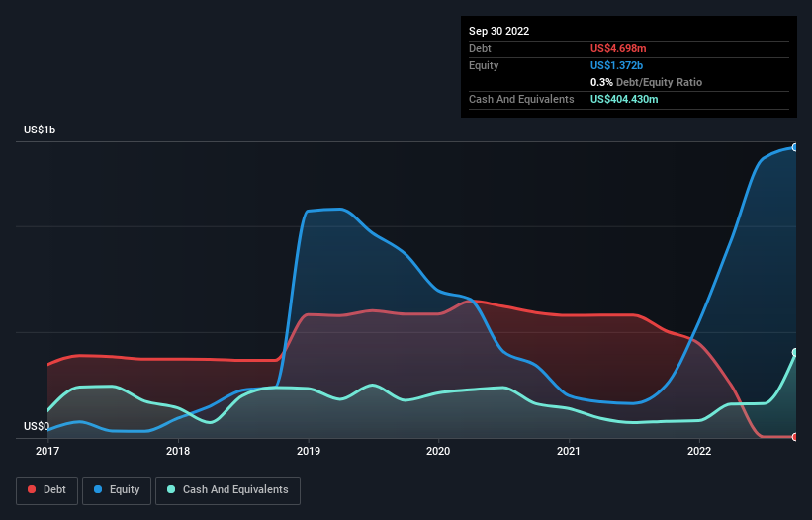Screen dimensions: 812x520
Task: Click the 2018 x-axis label
Action: (178, 451)
